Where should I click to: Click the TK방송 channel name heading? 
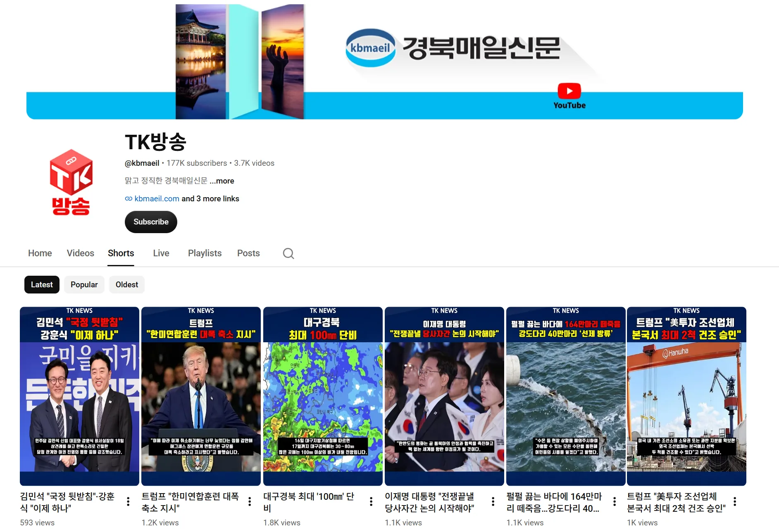tap(156, 142)
